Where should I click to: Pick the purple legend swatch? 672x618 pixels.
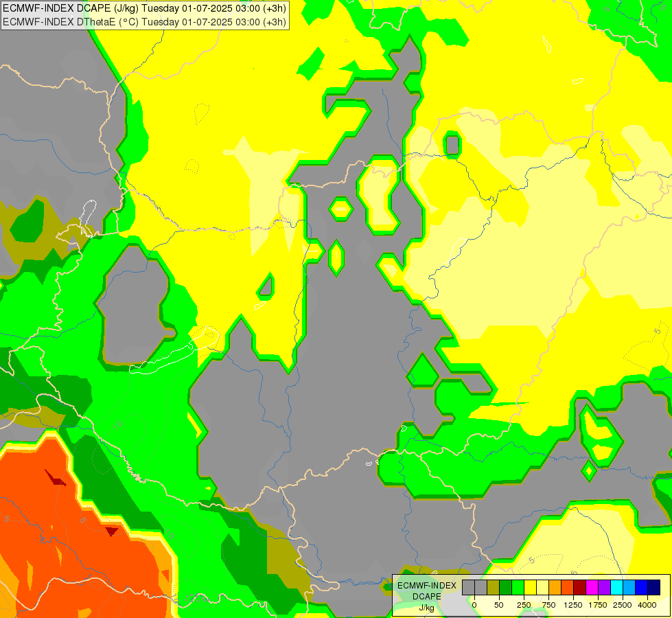(x=604, y=588)
